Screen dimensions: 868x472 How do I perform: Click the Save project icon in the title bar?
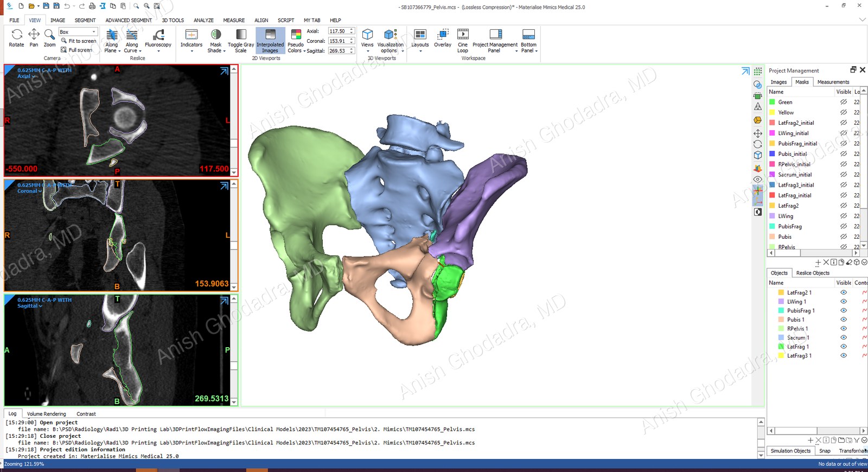tap(46, 6)
